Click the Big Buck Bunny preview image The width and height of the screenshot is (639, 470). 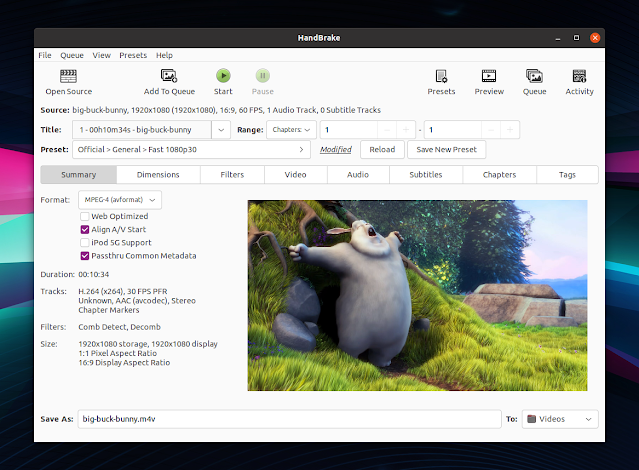tap(417, 295)
